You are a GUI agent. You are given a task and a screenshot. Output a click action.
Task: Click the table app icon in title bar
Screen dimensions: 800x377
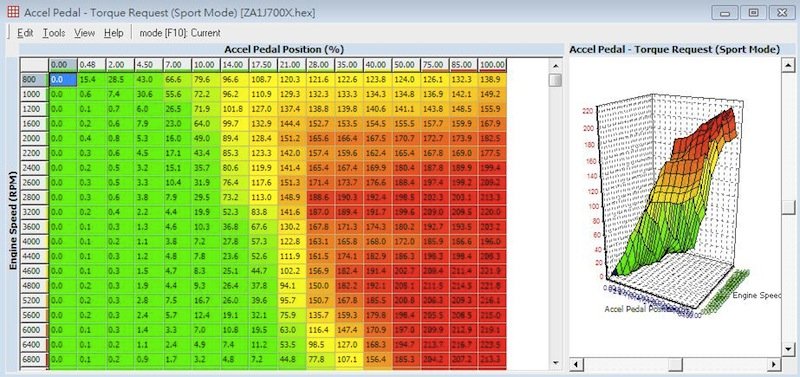click(13, 12)
